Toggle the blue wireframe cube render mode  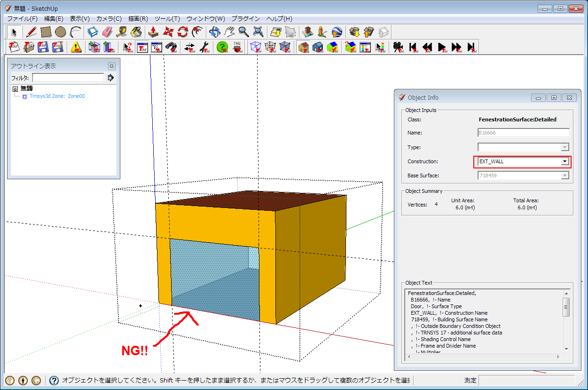pos(256,47)
